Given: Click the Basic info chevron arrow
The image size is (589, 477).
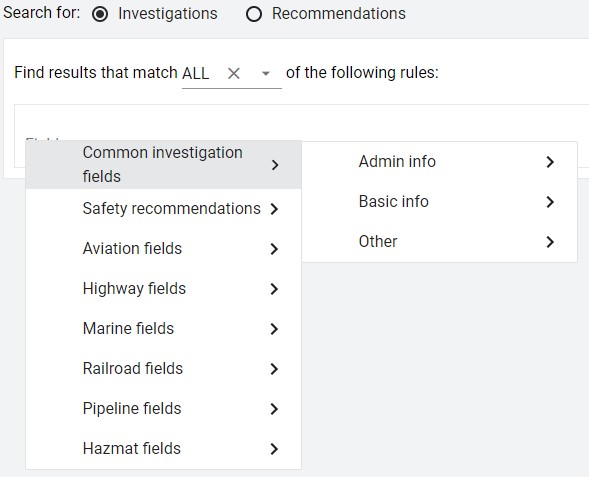Looking at the screenshot, I should pos(550,202).
